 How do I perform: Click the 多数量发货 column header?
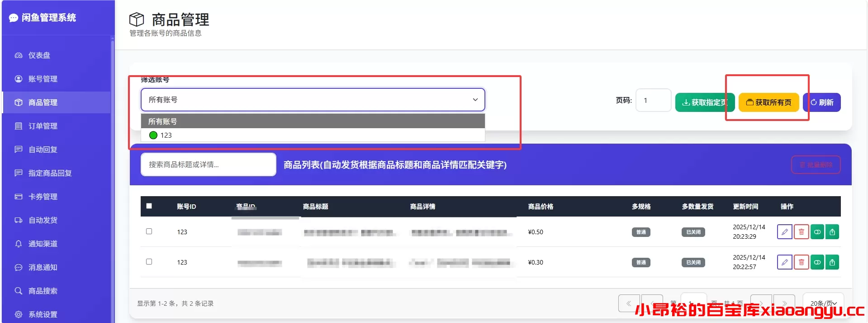click(697, 207)
